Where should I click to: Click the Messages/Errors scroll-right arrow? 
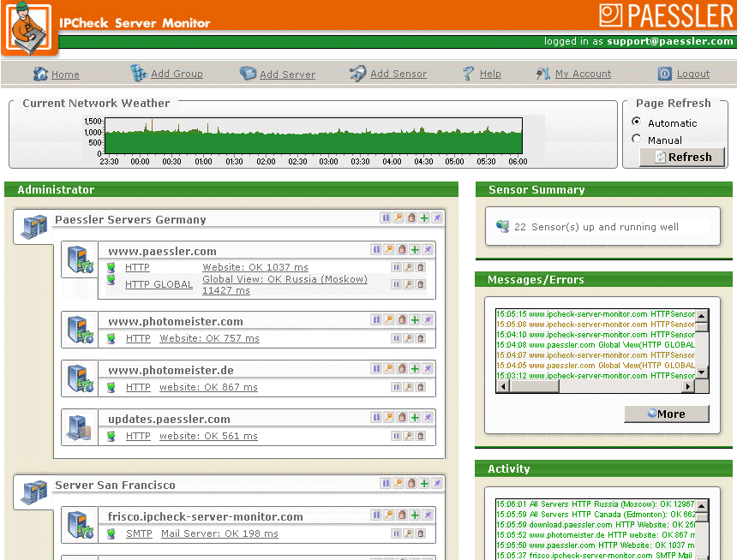point(688,386)
